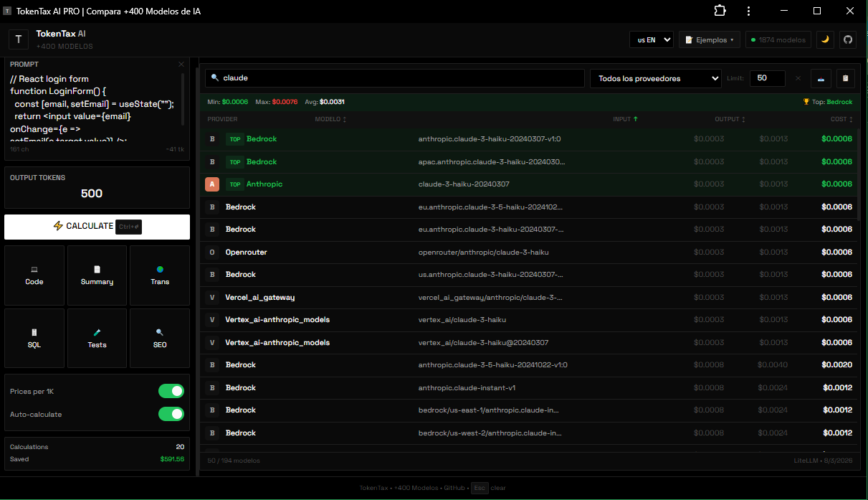This screenshot has height=500, width=868.
Task: Toggle the moon dark-mode icon
Action: click(825, 39)
